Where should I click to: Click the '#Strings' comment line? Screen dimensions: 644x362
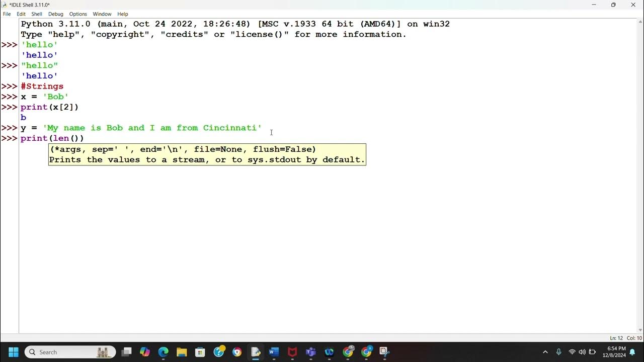(x=42, y=86)
